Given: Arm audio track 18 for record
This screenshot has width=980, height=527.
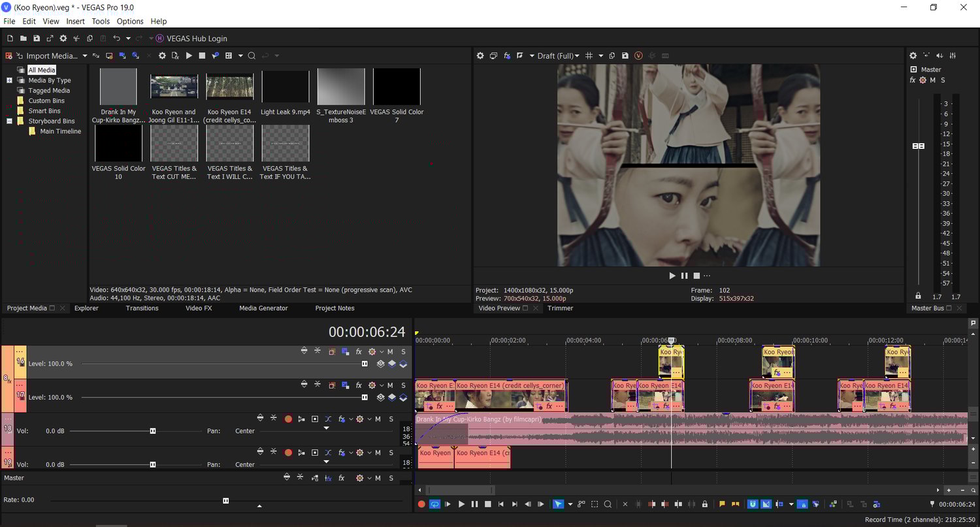Looking at the screenshot, I should coord(288,419).
